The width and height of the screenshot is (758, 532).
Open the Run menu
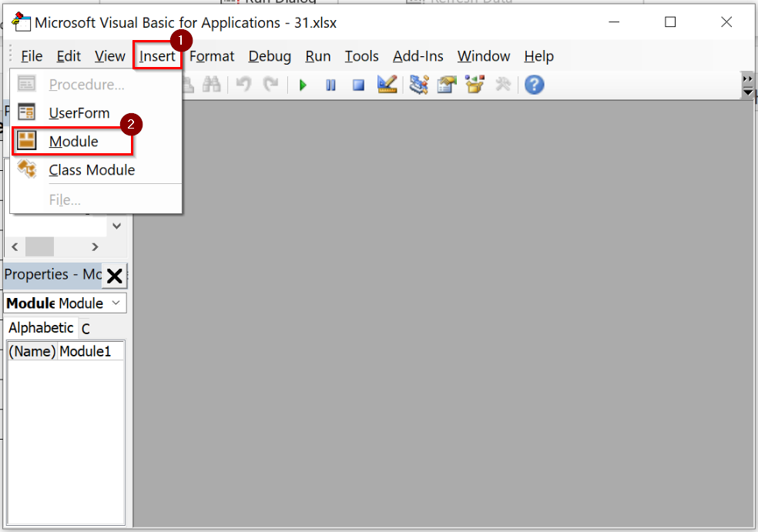317,56
